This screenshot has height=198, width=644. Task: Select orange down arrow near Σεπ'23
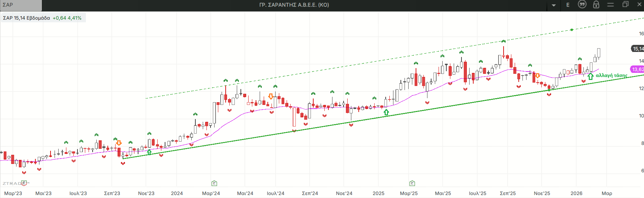point(119,143)
